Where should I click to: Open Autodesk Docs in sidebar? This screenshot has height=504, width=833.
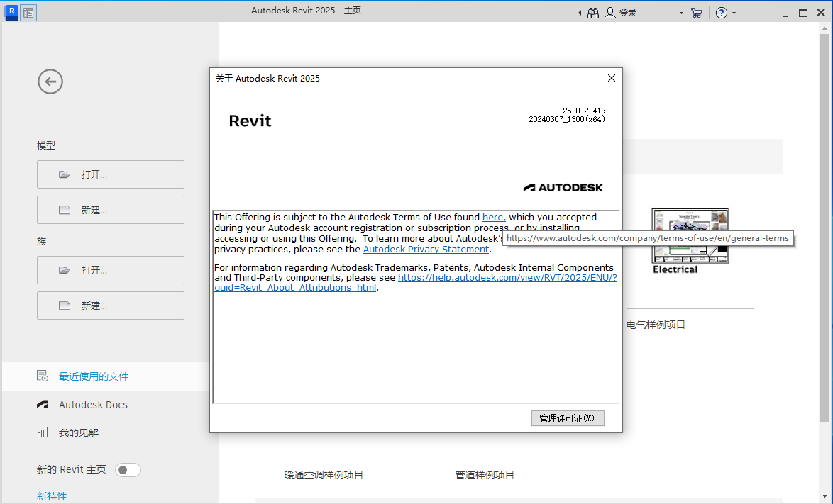tap(93, 405)
